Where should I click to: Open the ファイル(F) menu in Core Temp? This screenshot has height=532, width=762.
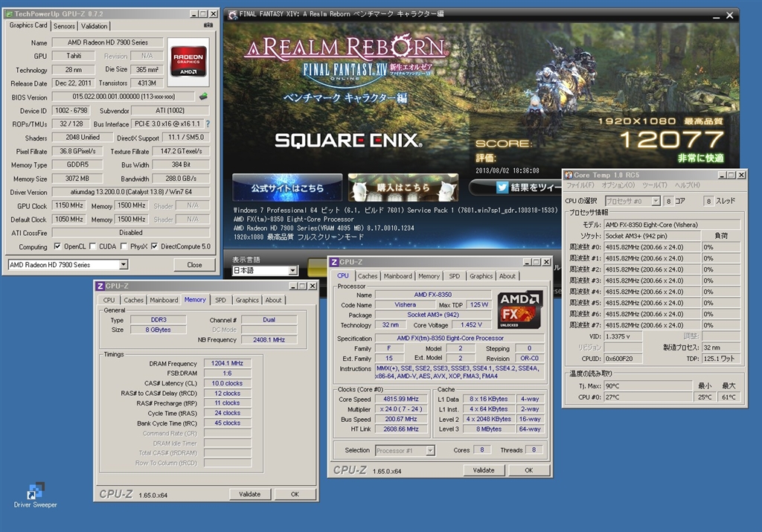click(x=580, y=185)
